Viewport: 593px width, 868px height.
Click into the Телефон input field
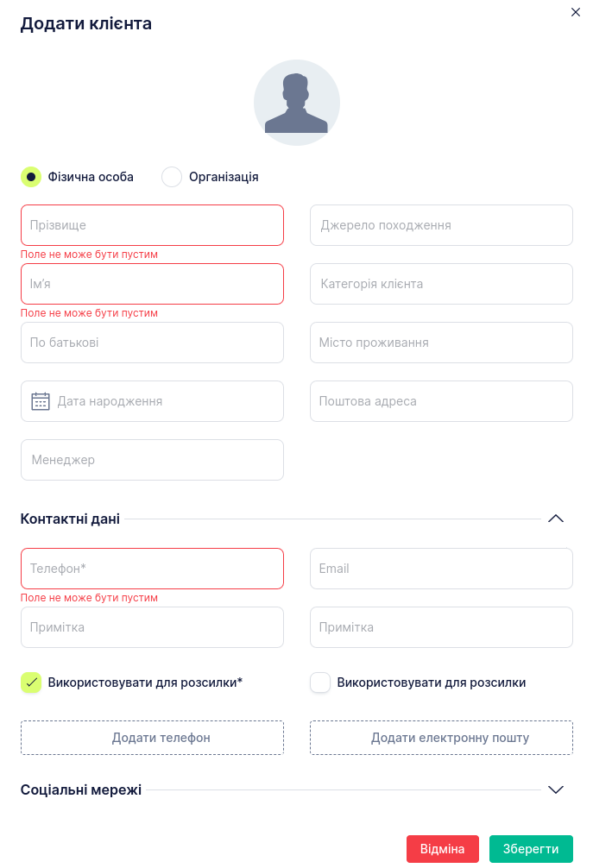click(152, 569)
